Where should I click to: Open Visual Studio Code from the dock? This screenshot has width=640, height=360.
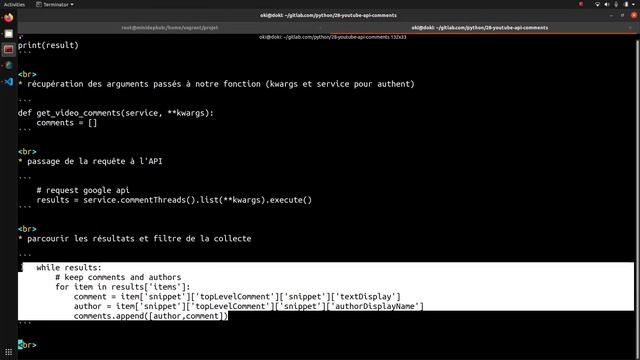tap(9, 82)
